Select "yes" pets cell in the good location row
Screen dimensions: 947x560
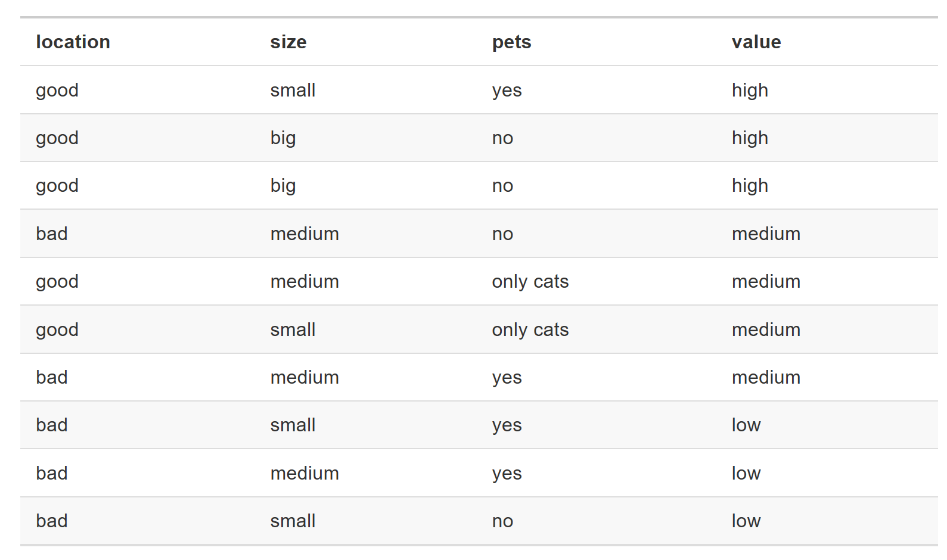click(x=507, y=91)
